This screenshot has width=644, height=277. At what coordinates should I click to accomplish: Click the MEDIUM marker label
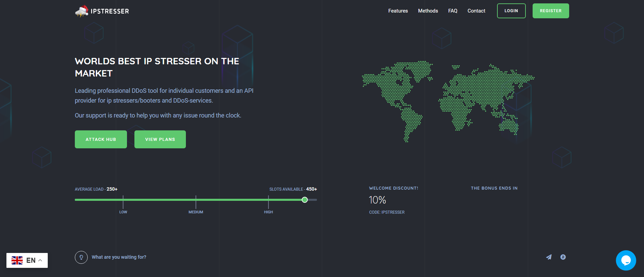(x=196, y=212)
